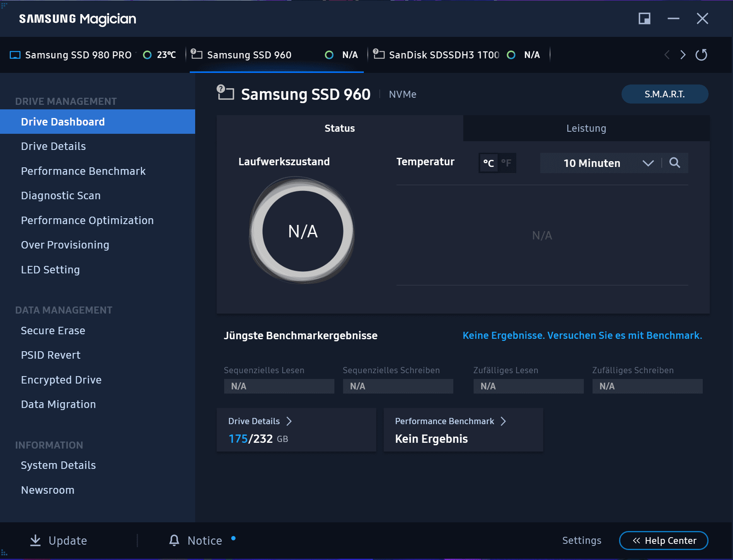Click the 23°C temperature reading
The image size is (733, 560).
166,55
